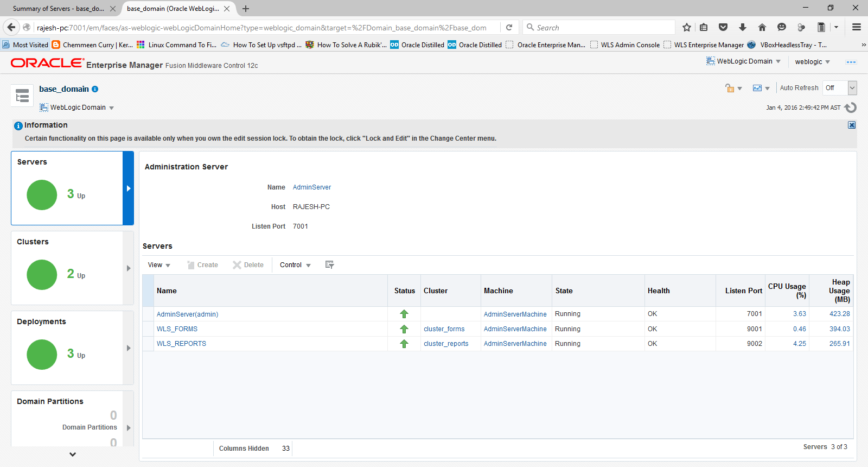The height and width of the screenshot is (467, 868).
Task: Expand the Deployments card arrow
Action: click(x=129, y=348)
